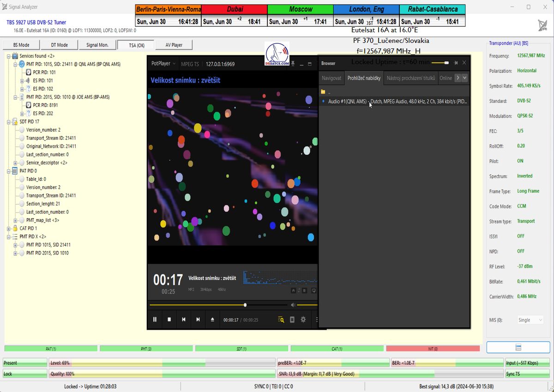Open the playlist search icon
The width and height of the screenshot is (554, 392).
[x=281, y=320]
